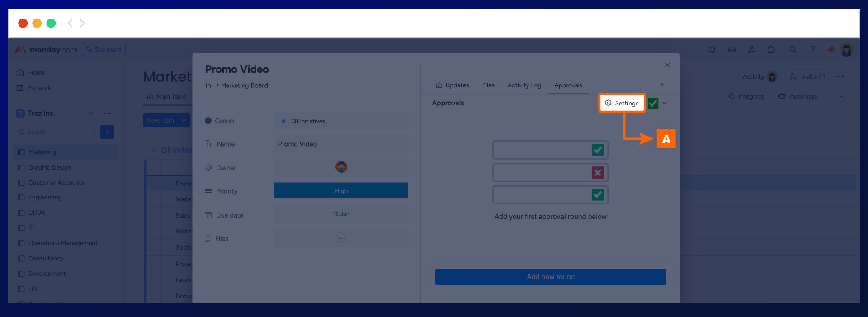This screenshot has width=868, height=317.
Task: Switch to the Activity Log tab
Action: click(524, 85)
